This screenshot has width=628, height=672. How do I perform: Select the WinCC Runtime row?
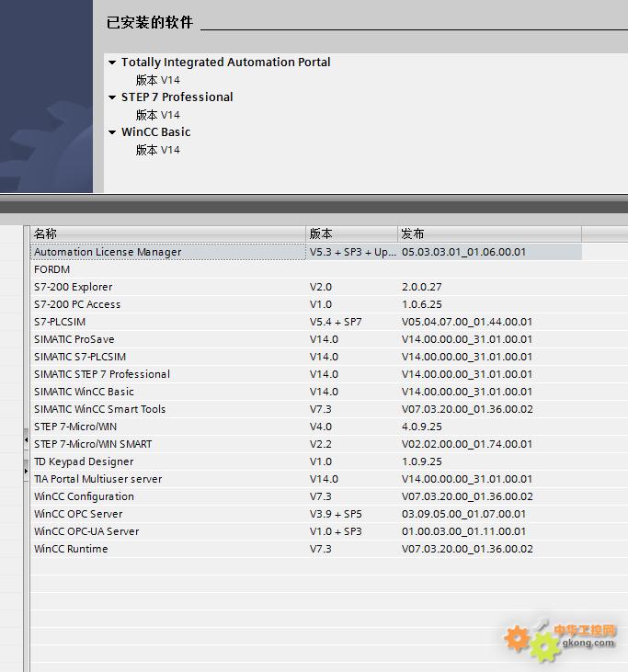pos(306,549)
